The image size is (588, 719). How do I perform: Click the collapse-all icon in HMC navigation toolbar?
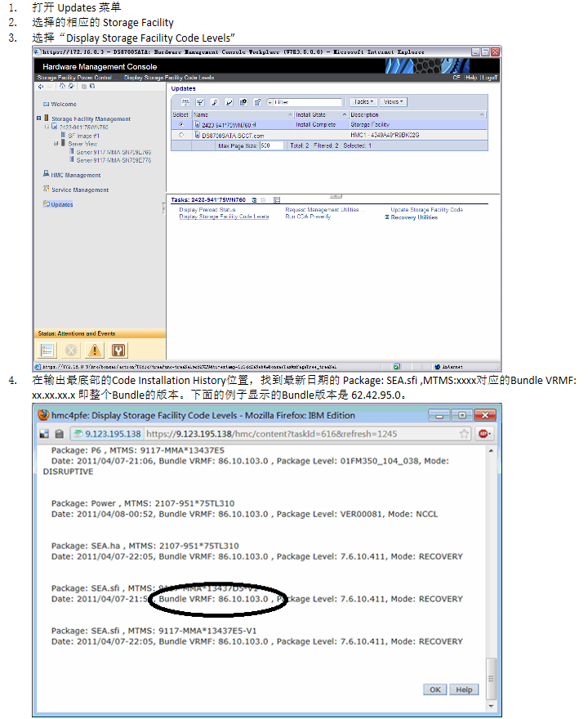[x=92, y=87]
